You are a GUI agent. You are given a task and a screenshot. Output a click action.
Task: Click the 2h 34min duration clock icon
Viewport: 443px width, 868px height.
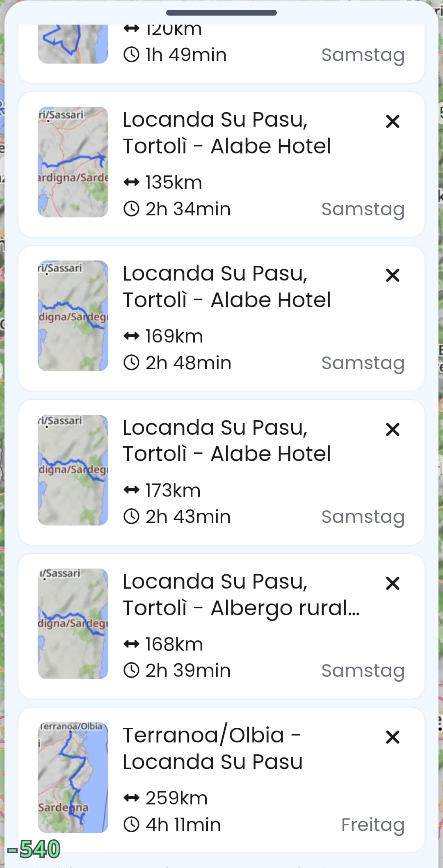tap(131, 209)
